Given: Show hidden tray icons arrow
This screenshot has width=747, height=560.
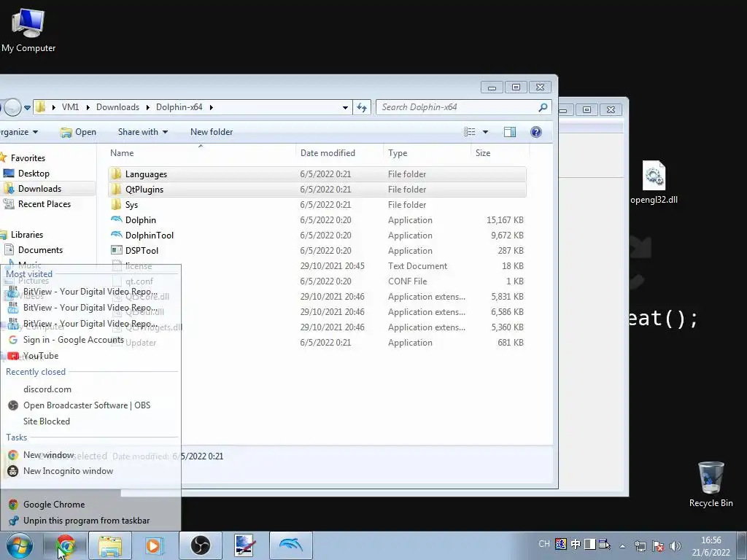Looking at the screenshot, I should click(x=622, y=546).
